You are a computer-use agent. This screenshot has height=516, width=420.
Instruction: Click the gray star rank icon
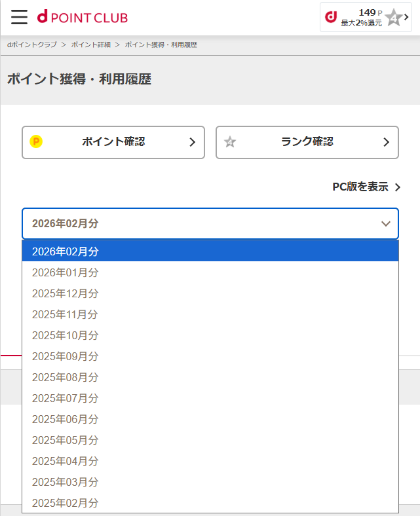click(230, 142)
